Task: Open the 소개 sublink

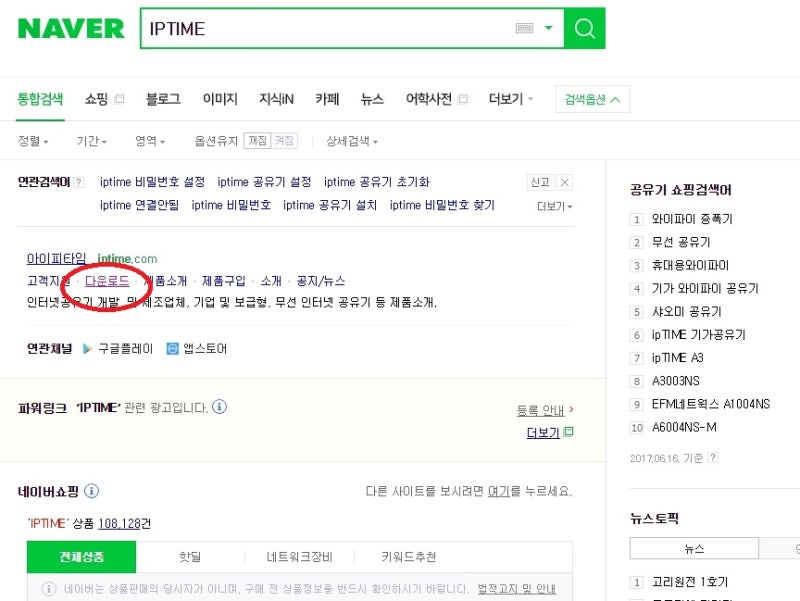Action: pos(271,281)
